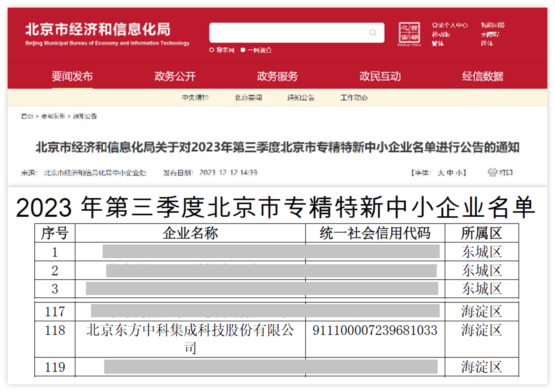Click the 首都之窗 square logo

(x=409, y=33)
